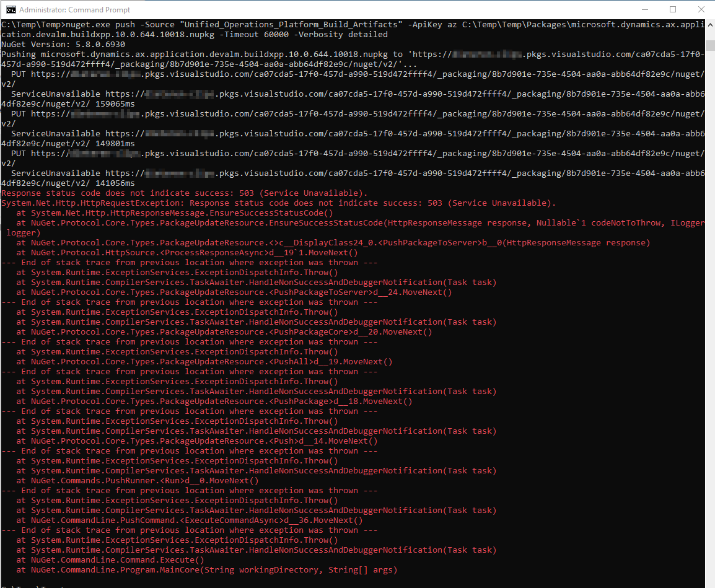This screenshot has width=715, height=588.
Task: Minimize the Command Prompt window
Action: pyautogui.click(x=645, y=9)
